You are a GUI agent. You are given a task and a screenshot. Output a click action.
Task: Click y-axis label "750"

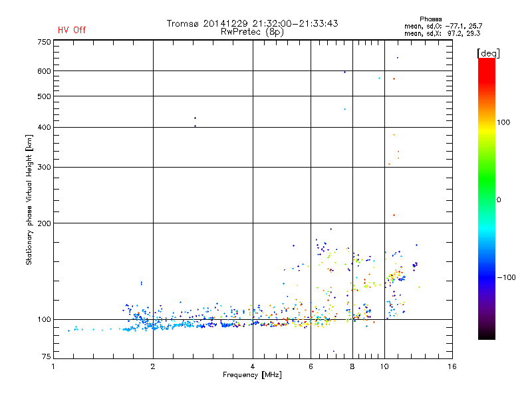point(44,42)
